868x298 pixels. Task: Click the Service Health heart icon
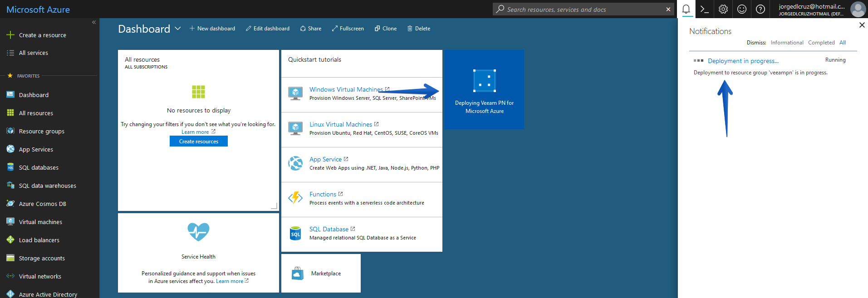click(x=198, y=232)
